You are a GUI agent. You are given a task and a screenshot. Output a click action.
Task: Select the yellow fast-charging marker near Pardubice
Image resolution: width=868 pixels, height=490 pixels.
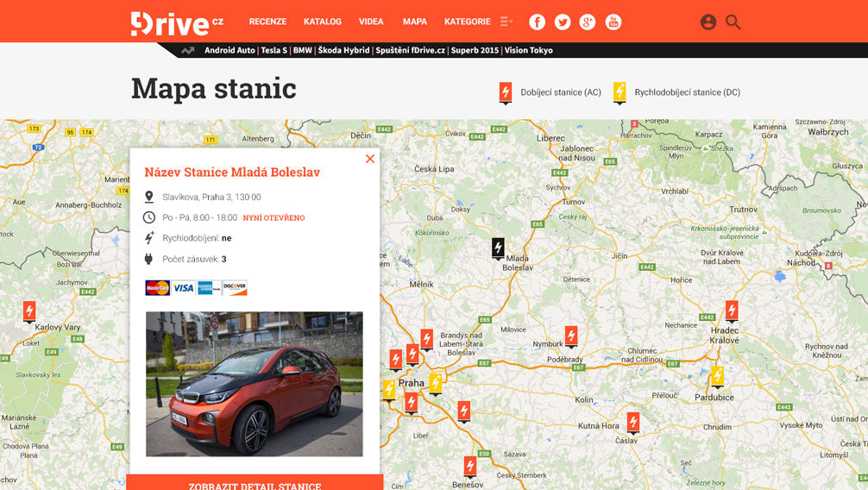tap(717, 376)
